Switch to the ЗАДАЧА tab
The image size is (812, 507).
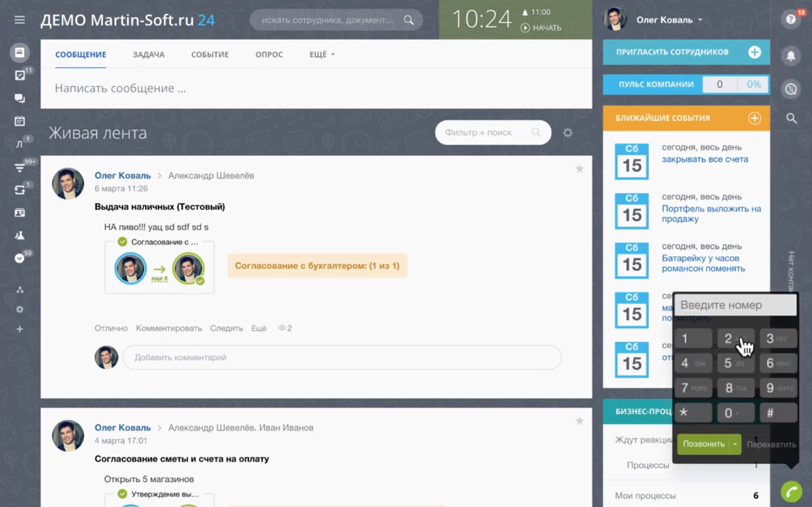pos(149,54)
